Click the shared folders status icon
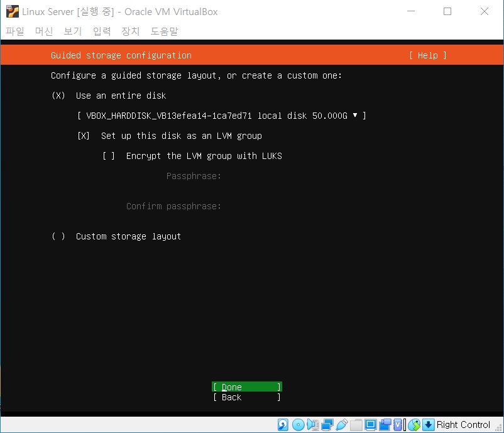Screen dimensions: 504x433 pyautogui.click(x=356, y=425)
